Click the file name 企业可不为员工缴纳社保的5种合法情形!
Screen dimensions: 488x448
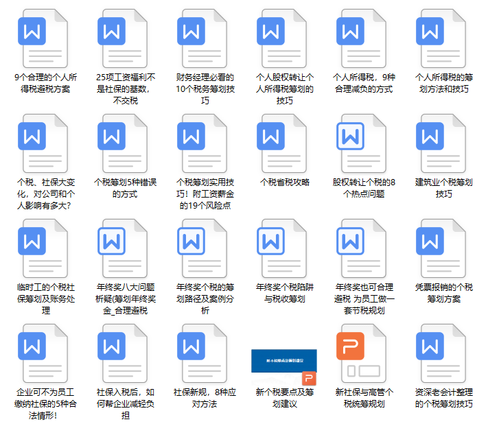point(45,403)
